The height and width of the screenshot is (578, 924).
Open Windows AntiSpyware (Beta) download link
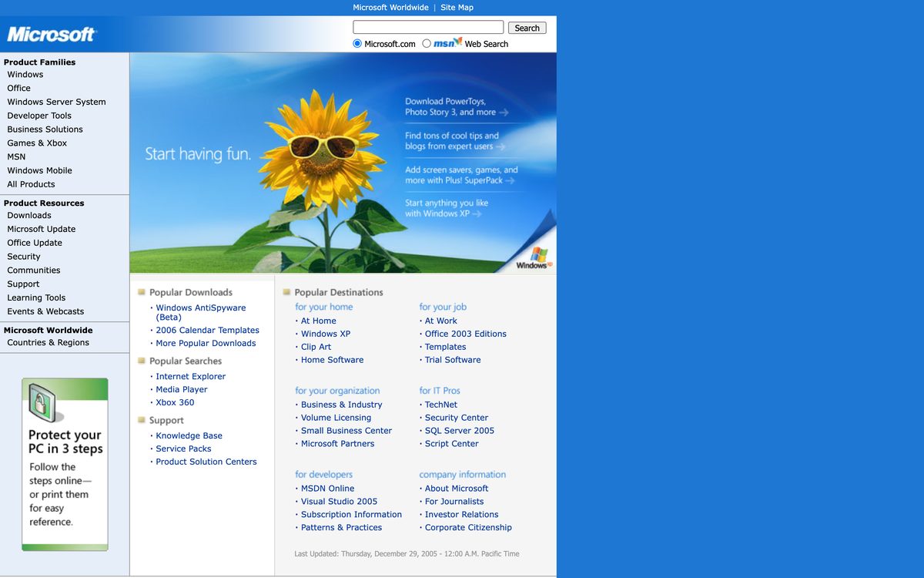tap(201, 313)
